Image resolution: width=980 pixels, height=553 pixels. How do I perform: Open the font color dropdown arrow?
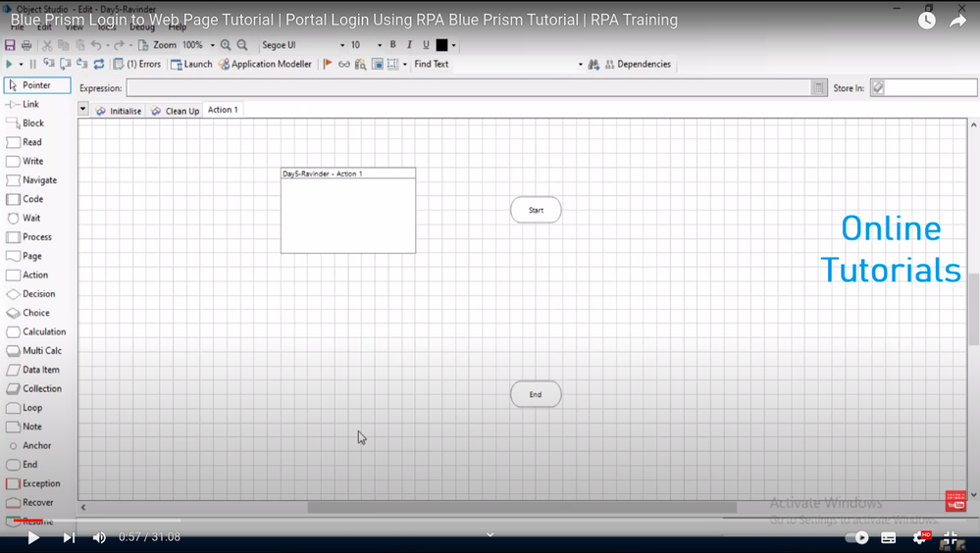click(454, 45)
